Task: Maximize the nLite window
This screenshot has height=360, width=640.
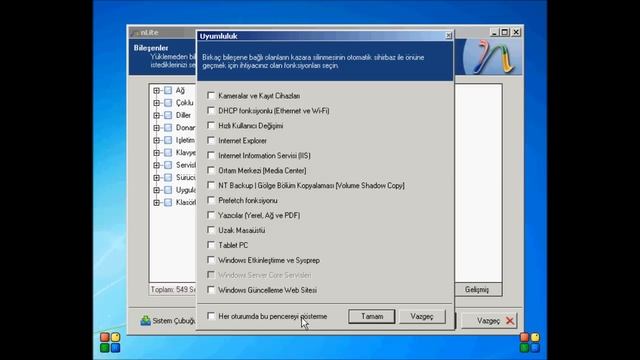Action: pos(505,32)
